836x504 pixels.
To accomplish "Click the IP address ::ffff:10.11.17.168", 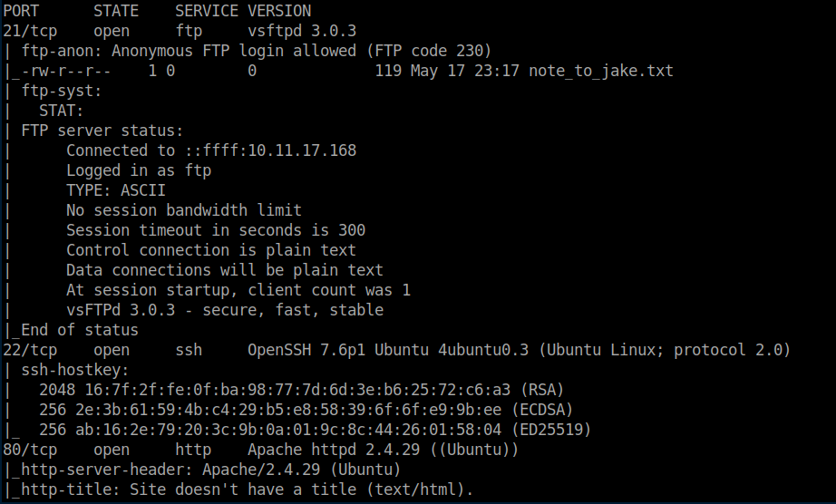I will click(x=270, y=150).
